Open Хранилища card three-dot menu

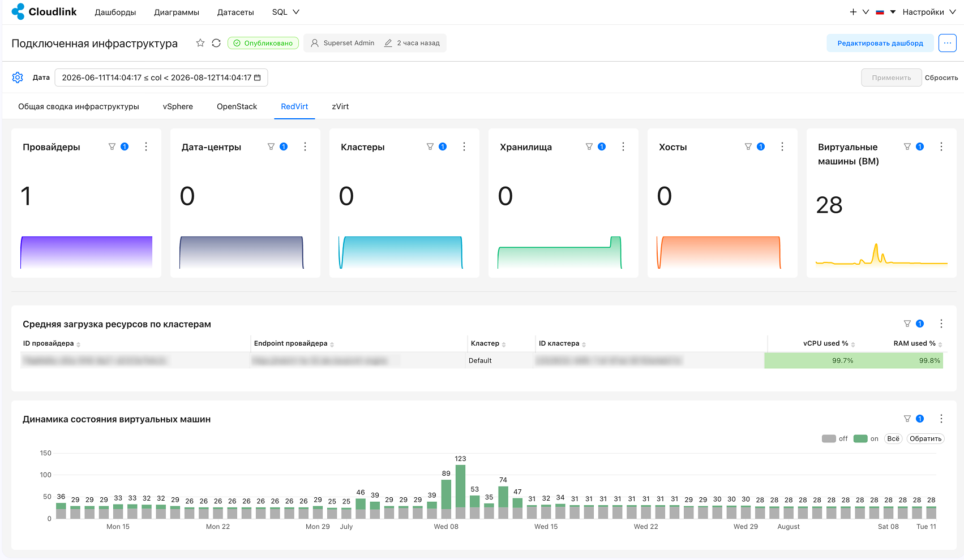tap(623, 147)
